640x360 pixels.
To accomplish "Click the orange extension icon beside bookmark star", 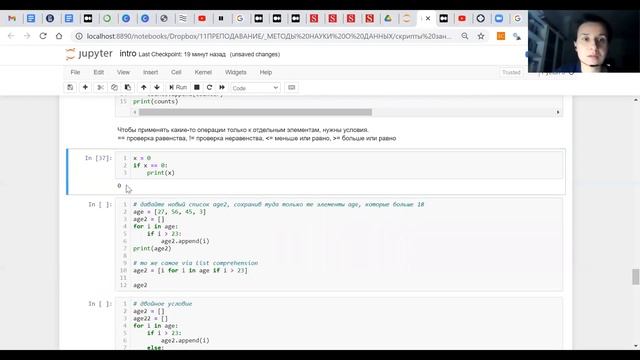I will pos(501,36).
